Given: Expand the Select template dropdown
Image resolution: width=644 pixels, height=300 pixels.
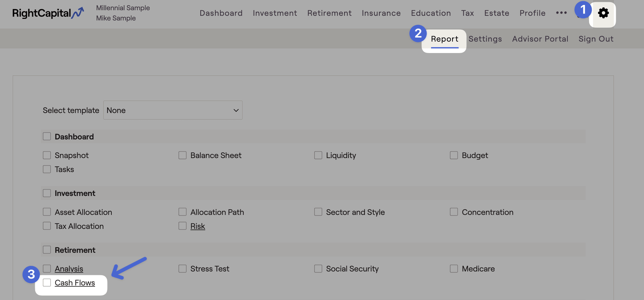Looking at the screenshot, I should [173, 110].
